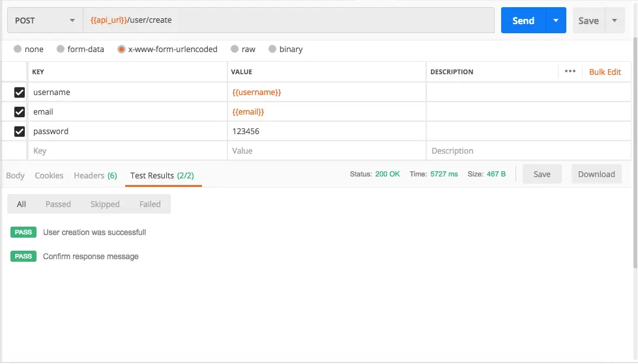638x364 pixels.
Task: Click the empty Value placeholder field
Action: 326,151
